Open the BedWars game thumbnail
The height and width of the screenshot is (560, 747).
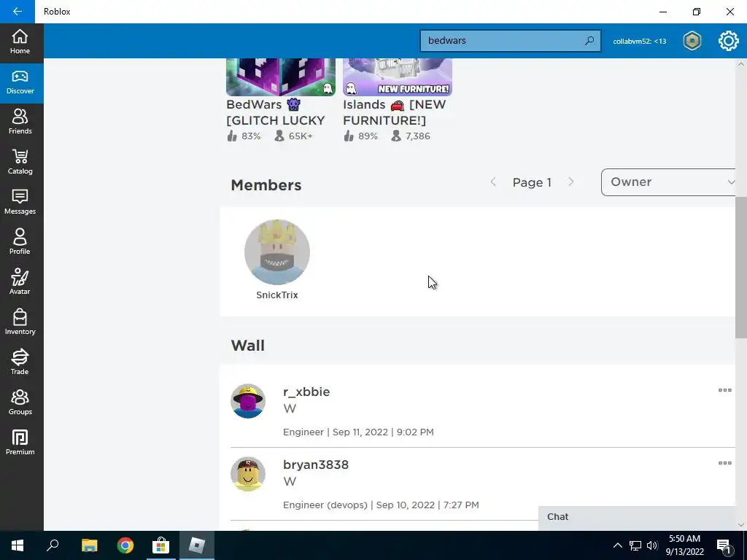point(281,77)
